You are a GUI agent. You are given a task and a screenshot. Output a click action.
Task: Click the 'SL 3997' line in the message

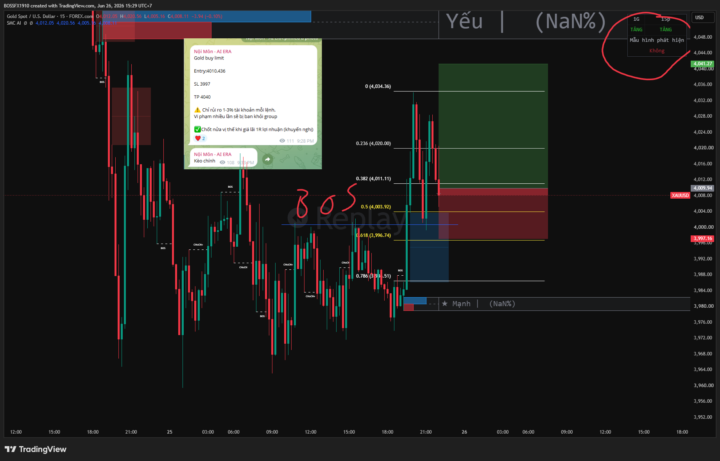[202, 84]
